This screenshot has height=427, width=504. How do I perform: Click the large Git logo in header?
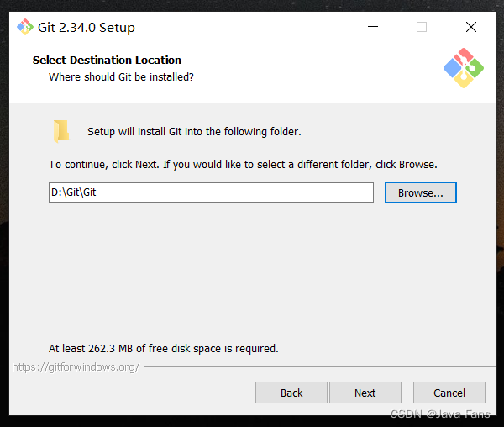[x=464, y=68]
